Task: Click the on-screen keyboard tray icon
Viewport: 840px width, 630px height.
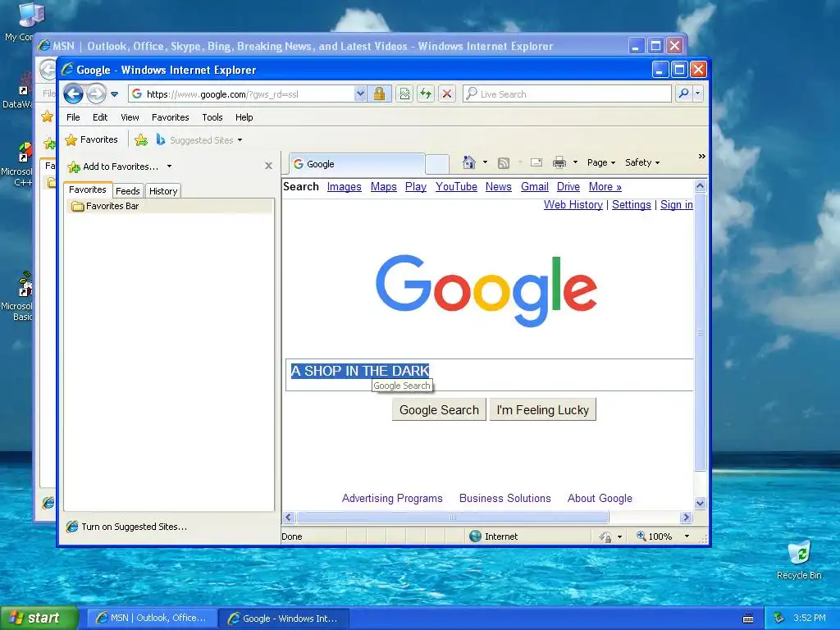Action: (x=748, y=619)
